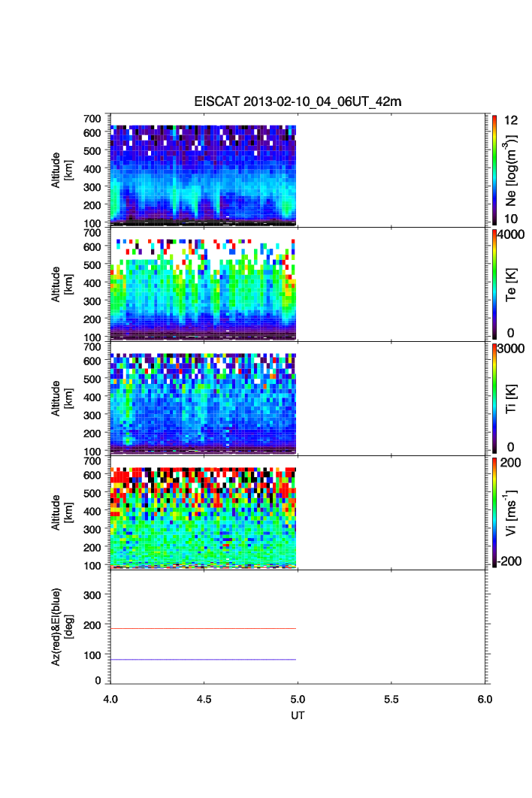Click the 700 altitude tick of Ne panel
Image resolution: width=532 pixels, height=798 pixels.
pos(92,119)
